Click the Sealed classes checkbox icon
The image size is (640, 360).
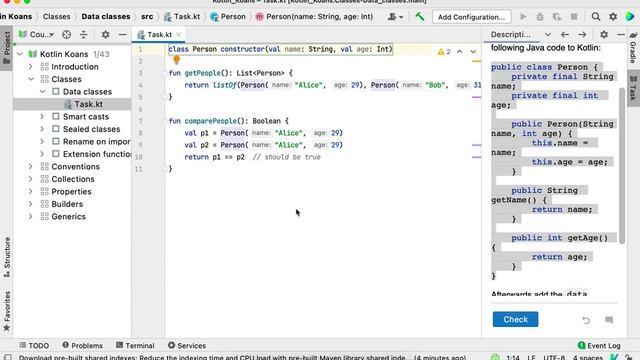pyautogui.click(x=56, y=129)
